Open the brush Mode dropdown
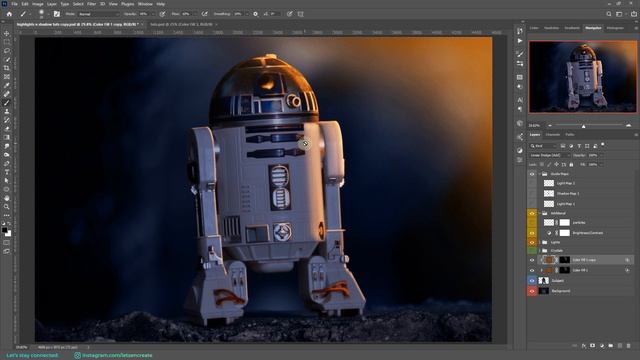The height and width of the screenshot is (360, 640). click(98, 14)
